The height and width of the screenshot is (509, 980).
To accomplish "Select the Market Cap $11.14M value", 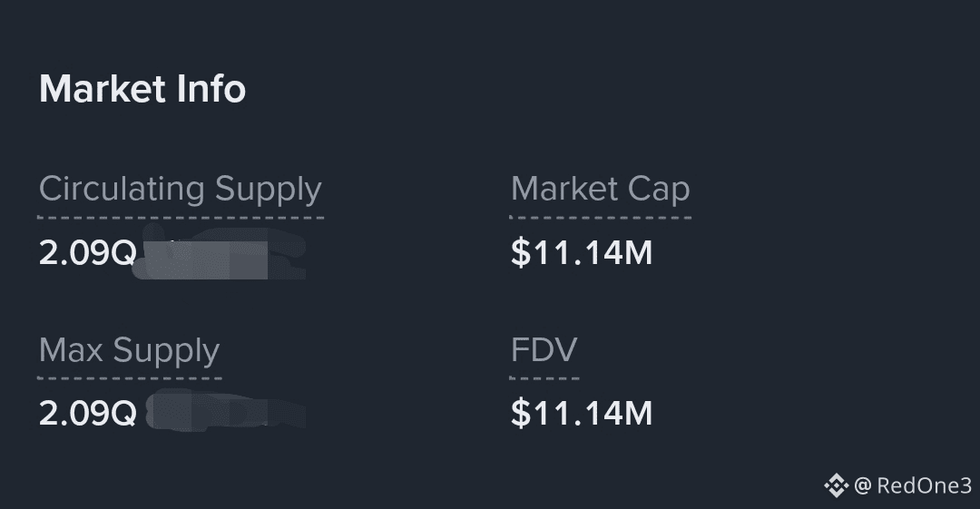I will point(582,253).
